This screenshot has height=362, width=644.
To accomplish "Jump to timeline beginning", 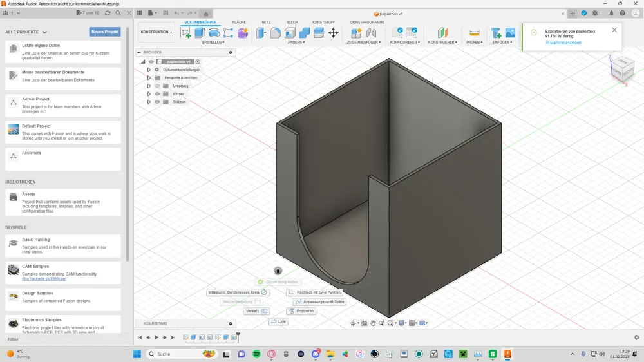I will point(140,338).
